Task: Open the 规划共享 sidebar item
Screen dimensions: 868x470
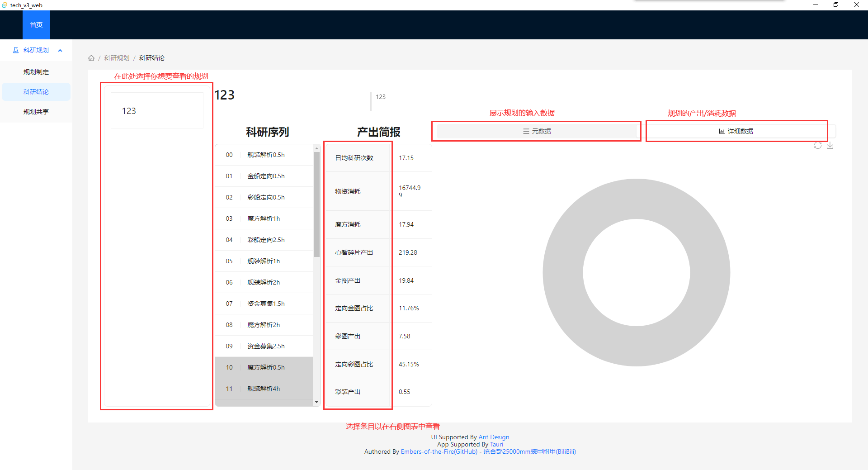Action: 36,112
